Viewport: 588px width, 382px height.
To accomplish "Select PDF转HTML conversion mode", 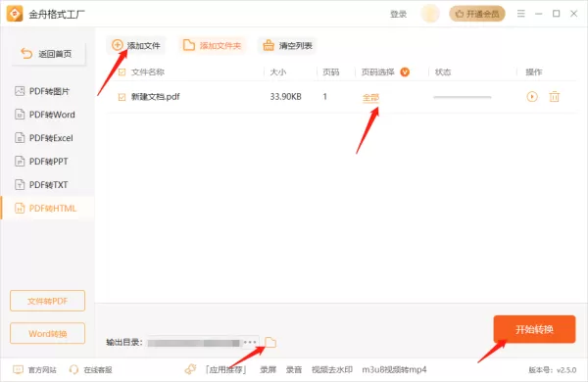I will (53, 208).
